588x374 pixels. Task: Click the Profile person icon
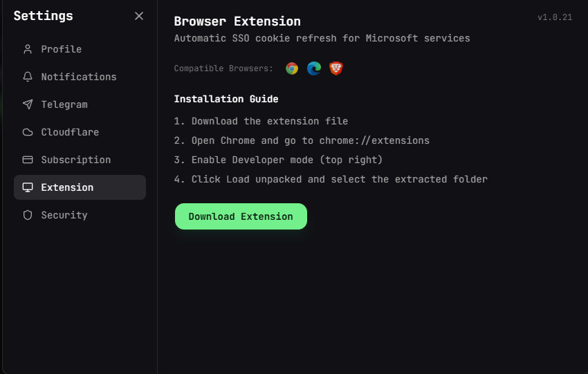[x=28, y=49]
